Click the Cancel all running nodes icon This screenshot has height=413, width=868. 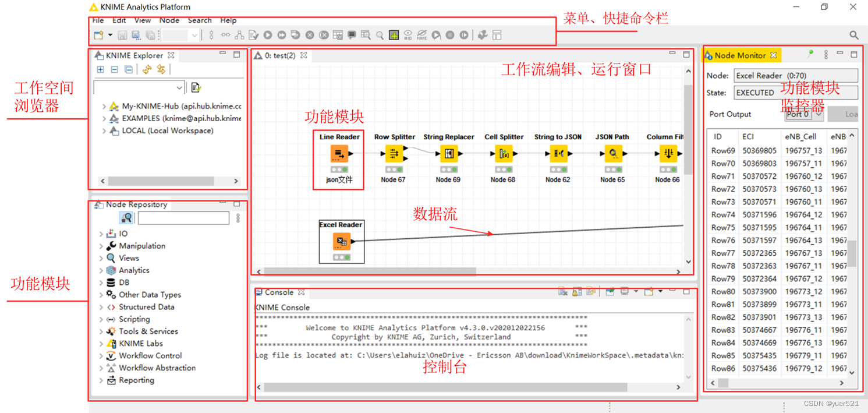[324, 35]
